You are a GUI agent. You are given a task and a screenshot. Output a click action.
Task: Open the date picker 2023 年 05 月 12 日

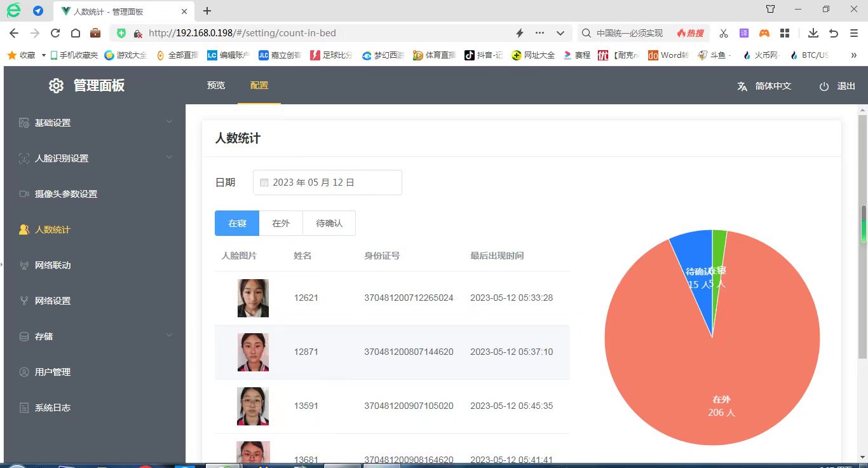point(327,182)
